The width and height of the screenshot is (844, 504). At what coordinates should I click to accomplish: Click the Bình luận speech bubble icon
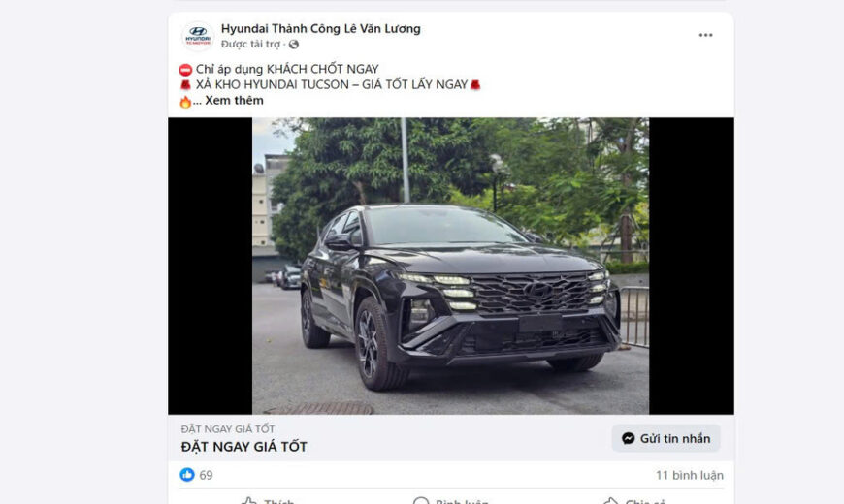point(420,501)
